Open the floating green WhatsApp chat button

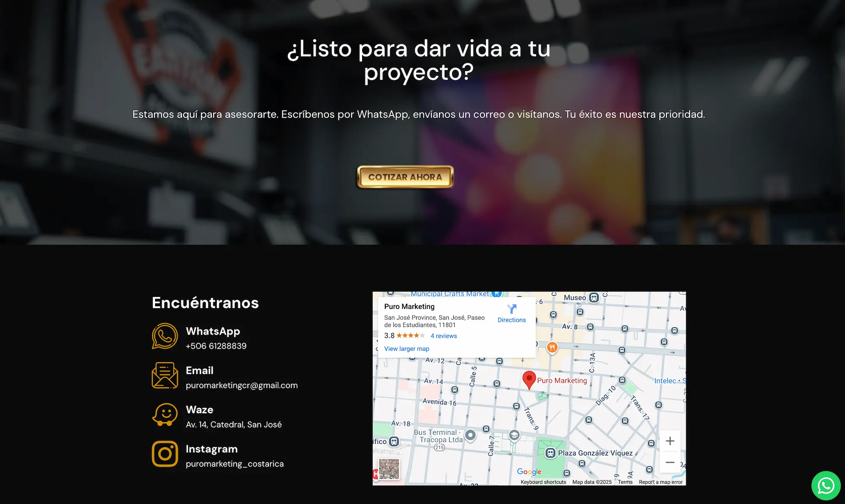(826, 485)
